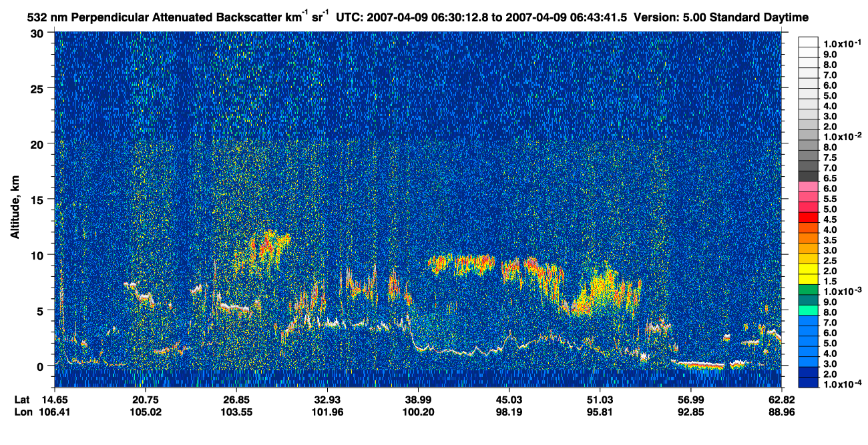Pick the mint green swatch in the colorbar
Image resolution: width=868 pixels, height=445 pixels.
click(x=808, y=310)
